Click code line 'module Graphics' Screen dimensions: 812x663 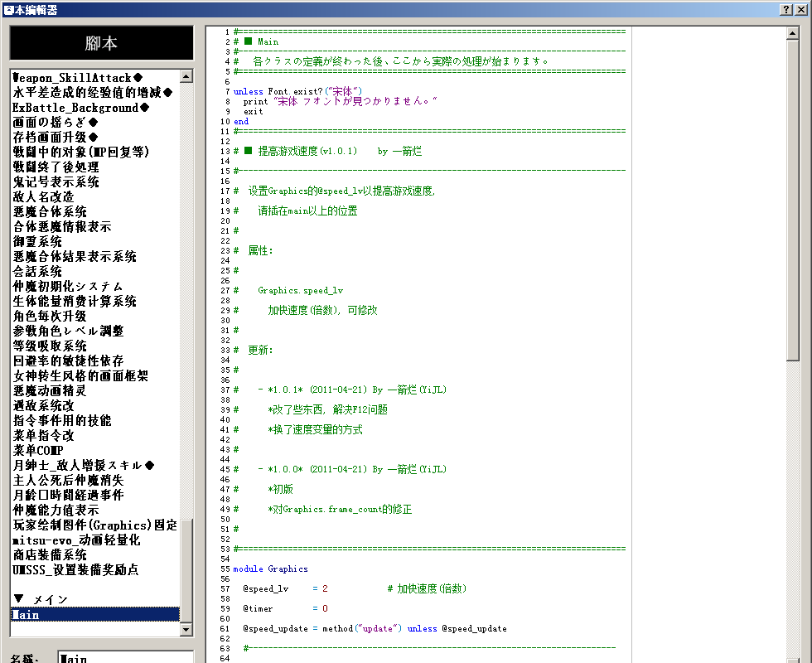pos(270,569)
